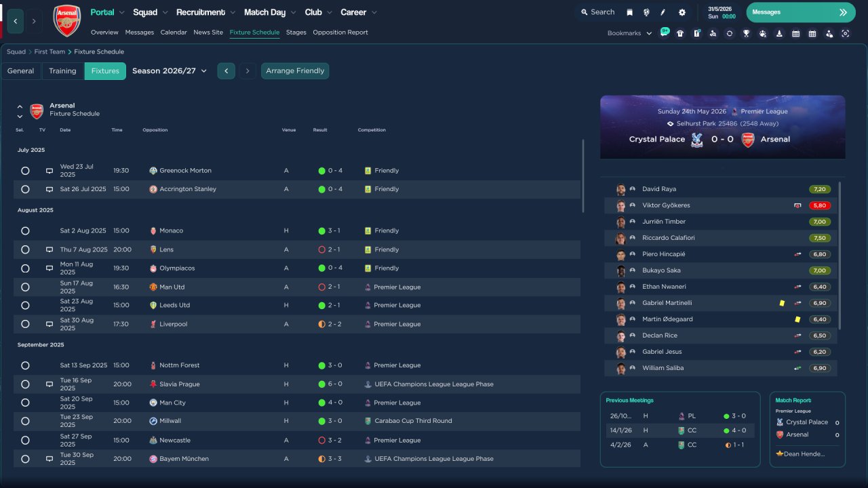The image size is (868, 488).
Task: Select the Slavia Prague fixture radio button
Action: pos(25,384)
